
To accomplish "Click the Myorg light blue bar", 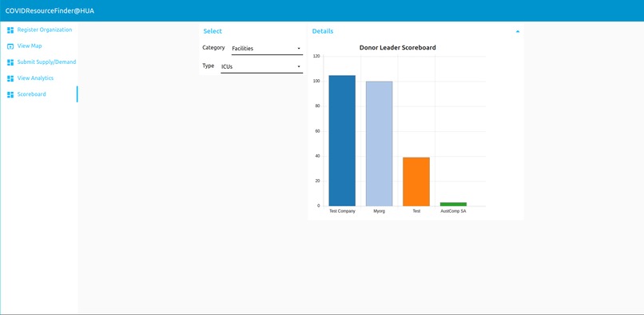I will (x=379, y=144).
